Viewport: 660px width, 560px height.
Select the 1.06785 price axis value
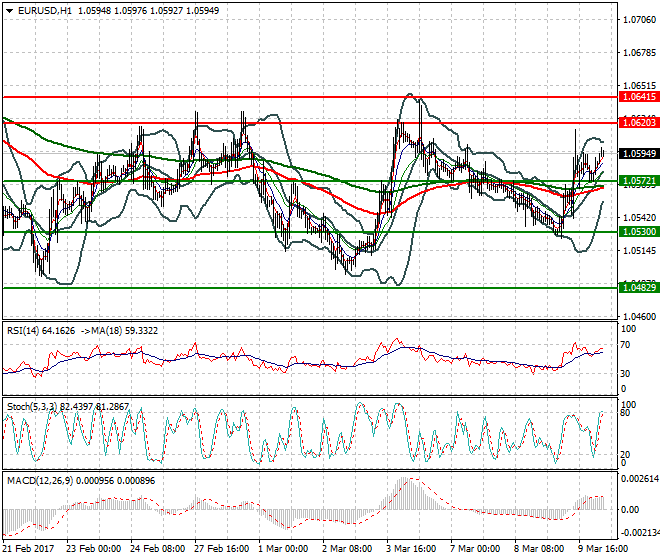click(x=639, y=53)
